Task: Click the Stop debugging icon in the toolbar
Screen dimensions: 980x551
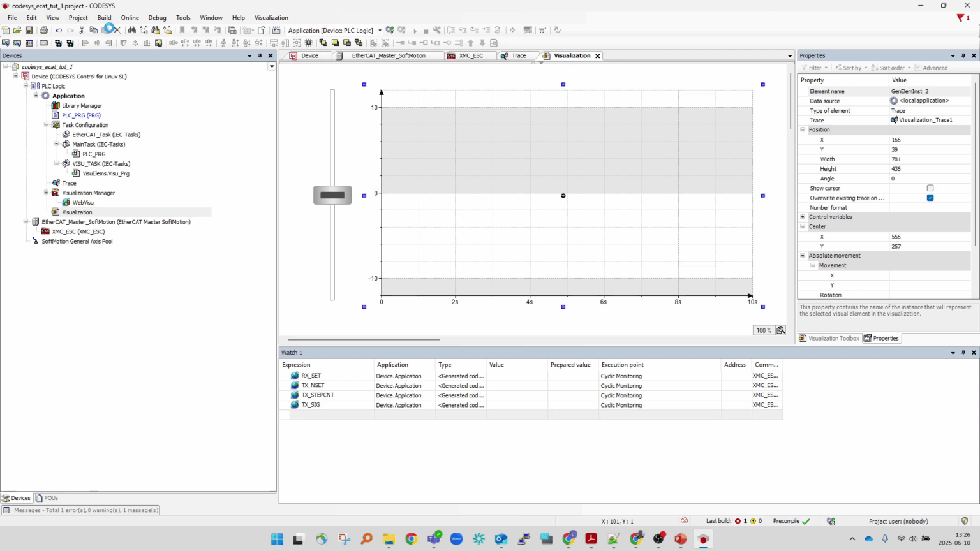Action: tap(426, 30)
